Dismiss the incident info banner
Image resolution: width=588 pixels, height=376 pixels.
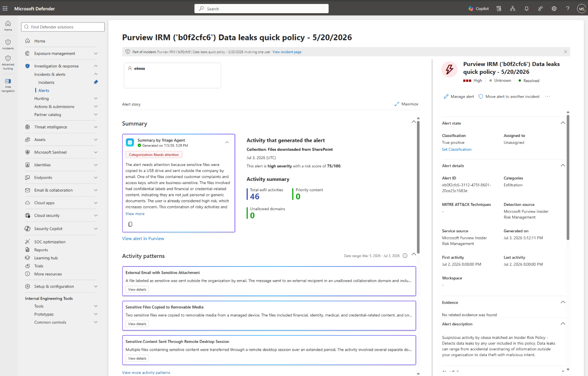point(565,52)
